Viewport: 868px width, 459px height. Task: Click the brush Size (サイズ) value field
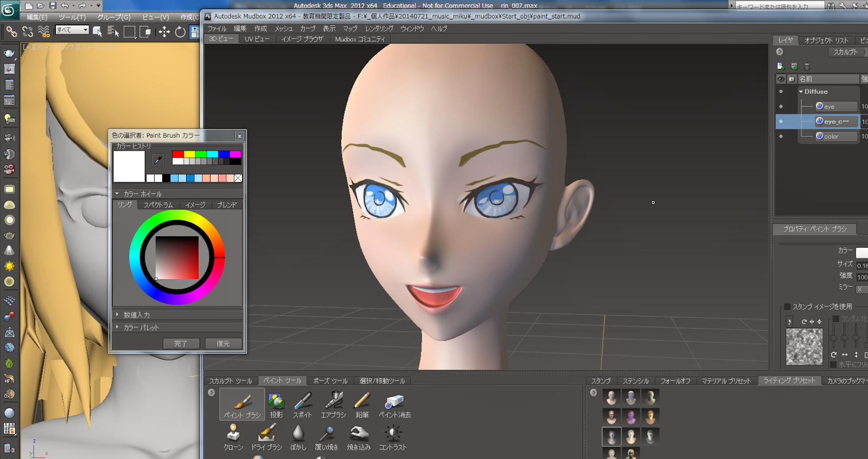click(862, 265)
